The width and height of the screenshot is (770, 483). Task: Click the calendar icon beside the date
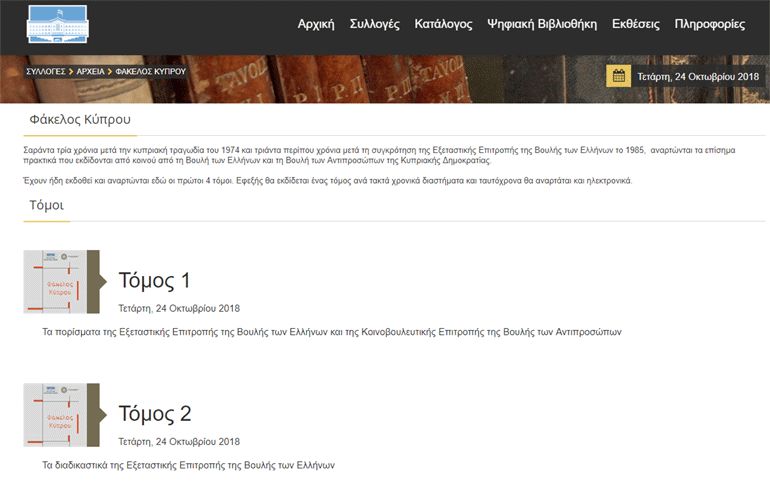(x=619, y=76)
